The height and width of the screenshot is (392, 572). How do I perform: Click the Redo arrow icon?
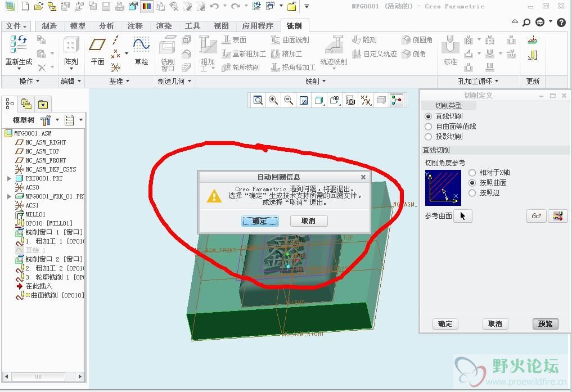pos(235,6)
